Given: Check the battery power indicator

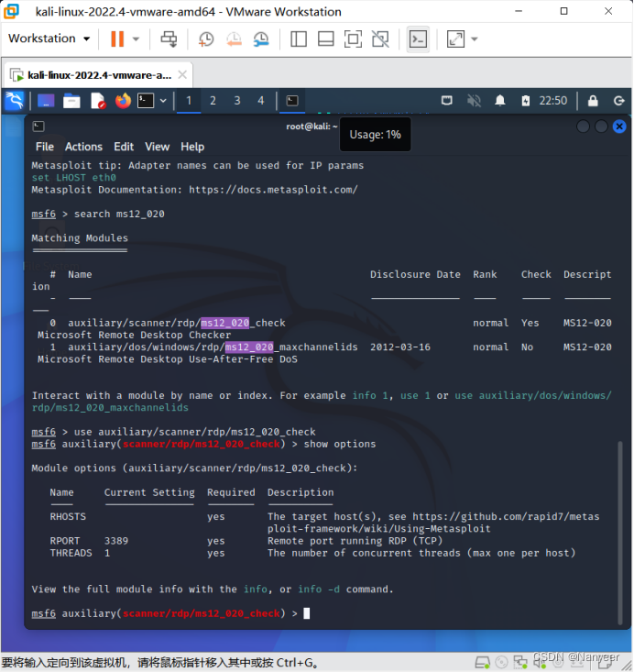Looking at the screenshot, I should pos(526,101).
